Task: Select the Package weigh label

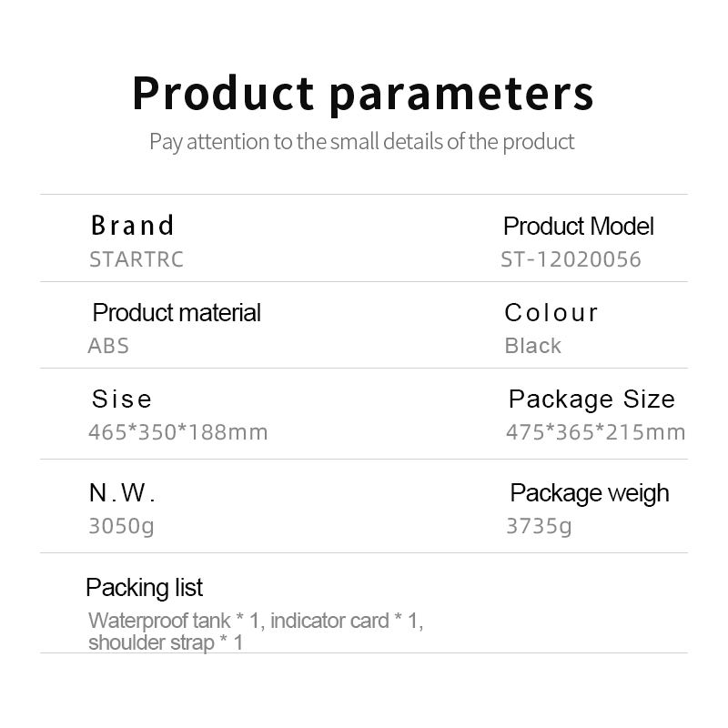Action: tap(590, 493)
